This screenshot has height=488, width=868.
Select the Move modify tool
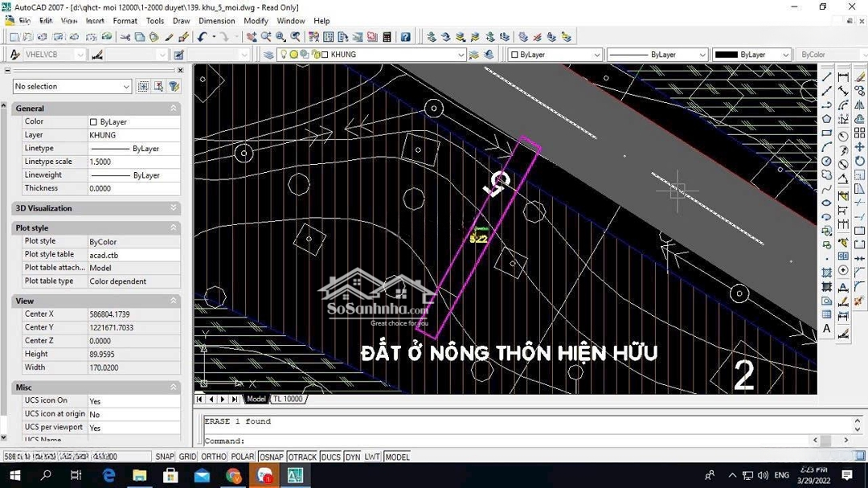[x=860, y=147]
